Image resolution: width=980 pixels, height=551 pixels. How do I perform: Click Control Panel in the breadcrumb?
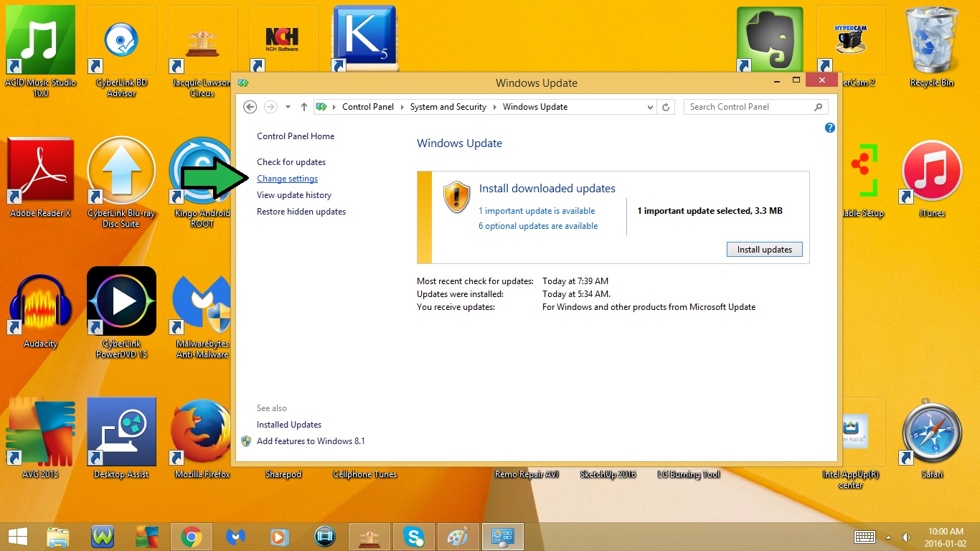pyautogui.click(x=368, y=107)
